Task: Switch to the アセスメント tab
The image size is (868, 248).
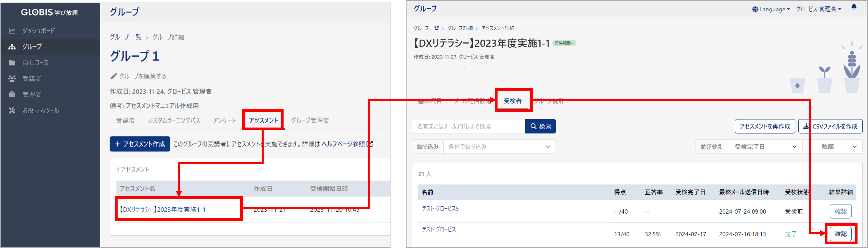Action: coord(263,120)
